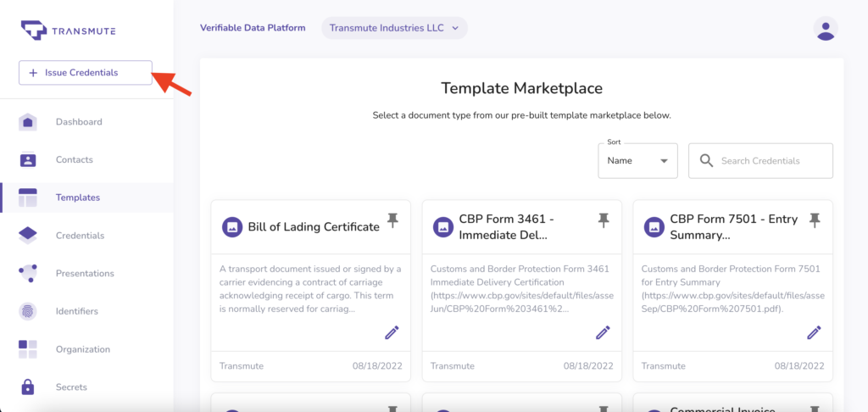Click the Issue Credentials button

86,73
